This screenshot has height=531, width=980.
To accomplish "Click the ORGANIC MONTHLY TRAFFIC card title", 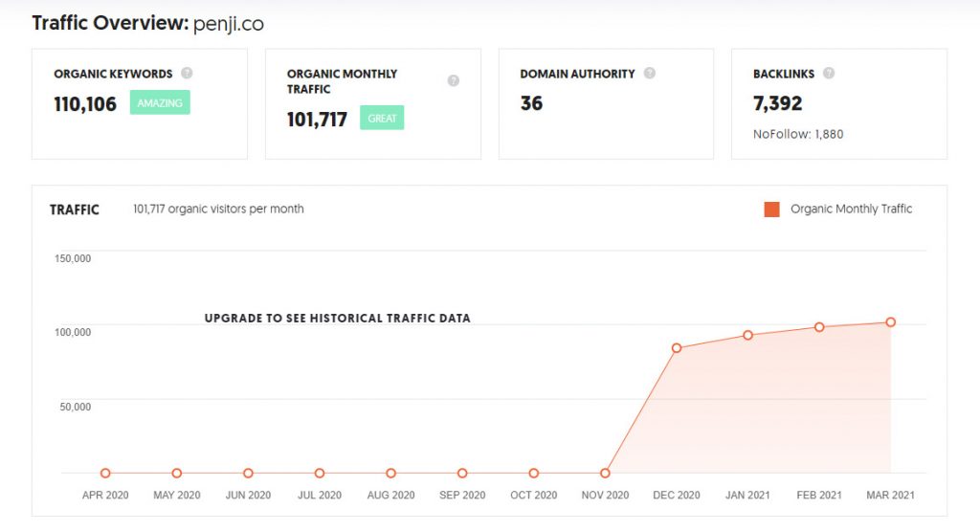I will (x=342, y=81).
